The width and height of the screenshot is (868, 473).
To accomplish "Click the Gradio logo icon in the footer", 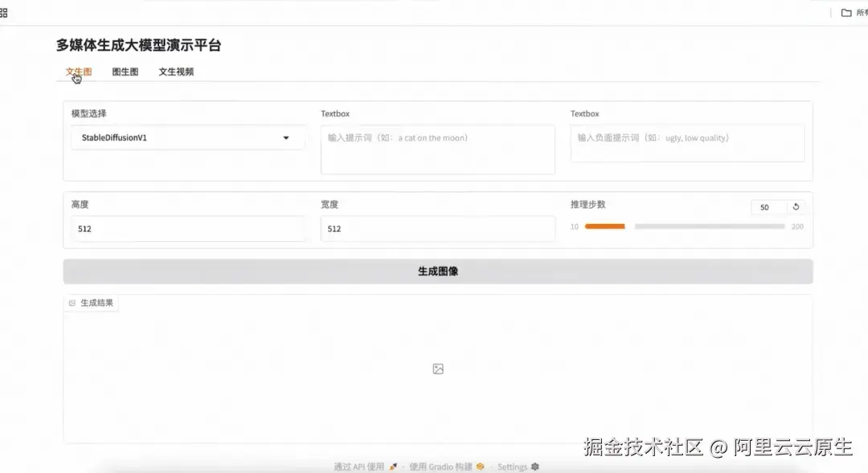I will 480,467.
